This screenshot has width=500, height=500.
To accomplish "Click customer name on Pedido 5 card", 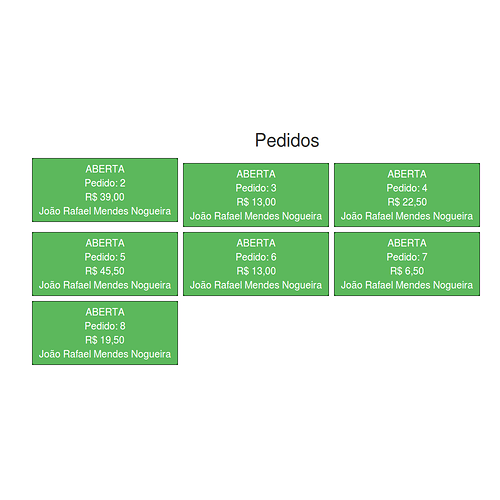I will (x=105, y=285).
